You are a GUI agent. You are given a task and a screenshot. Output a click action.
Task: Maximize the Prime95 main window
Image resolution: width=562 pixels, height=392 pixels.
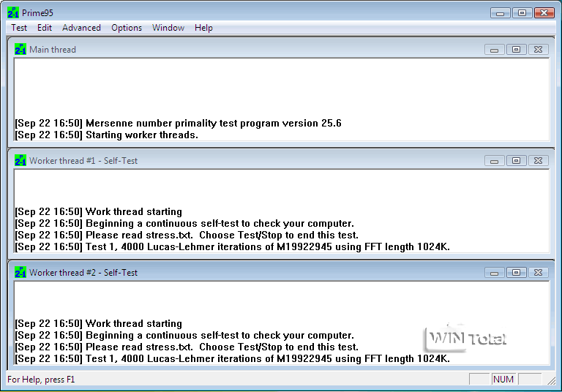click(522, 13)
